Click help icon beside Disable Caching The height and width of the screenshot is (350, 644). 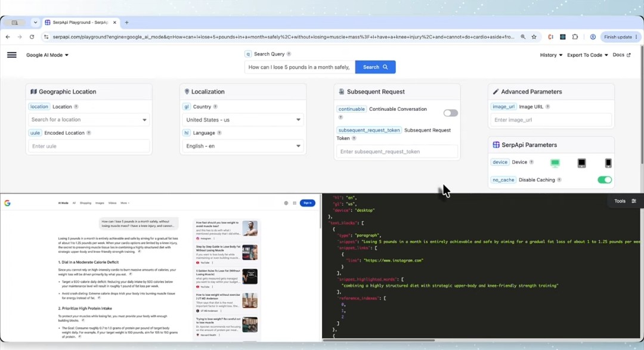[559, 179]
